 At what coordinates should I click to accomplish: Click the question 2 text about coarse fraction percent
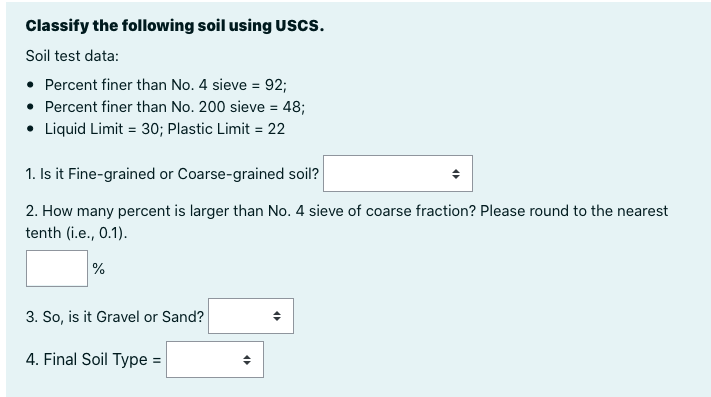(346, 222)
